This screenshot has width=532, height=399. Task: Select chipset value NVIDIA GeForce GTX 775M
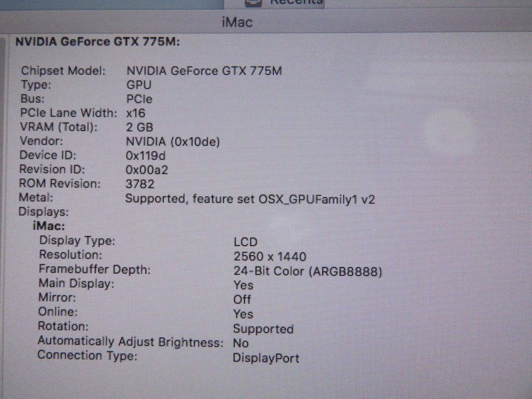pyautogui.click(x=204, y=71)
